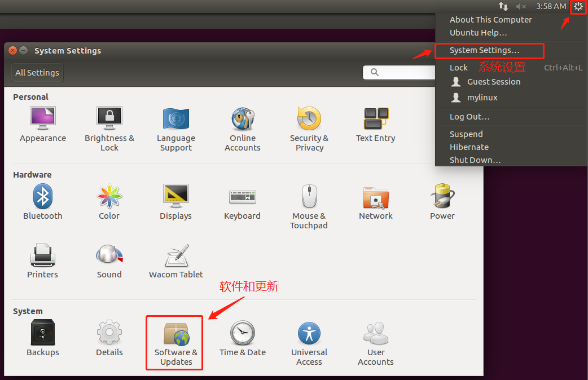Open Time & Date settings
Image resolution: width=588 pixels, height=380 pixels.
coord(243,338)
